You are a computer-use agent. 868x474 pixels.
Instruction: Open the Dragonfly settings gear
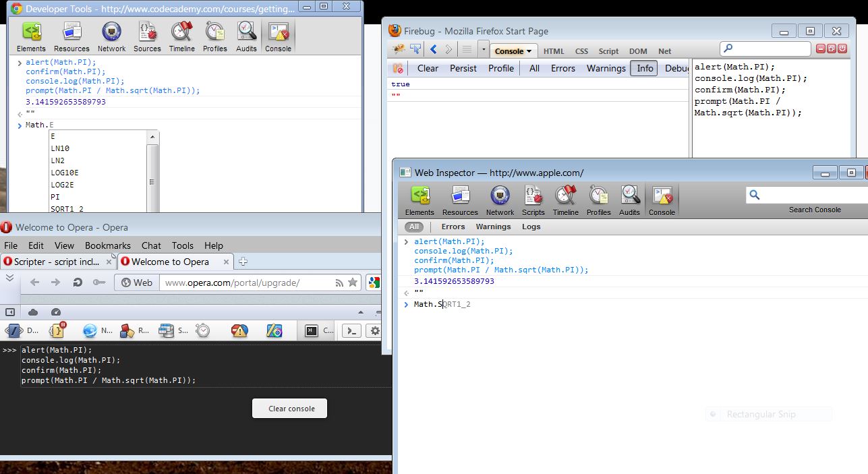pos(374,330)
